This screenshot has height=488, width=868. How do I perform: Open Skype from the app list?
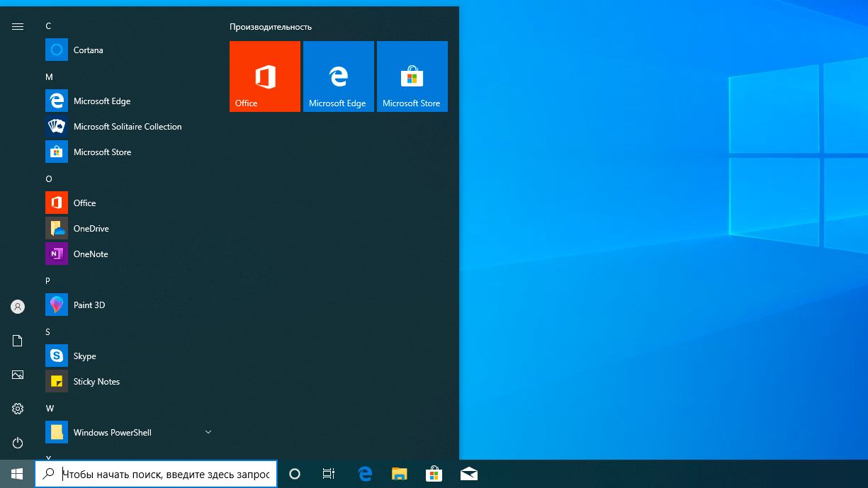pyautogui.click(x=84, y=356)
